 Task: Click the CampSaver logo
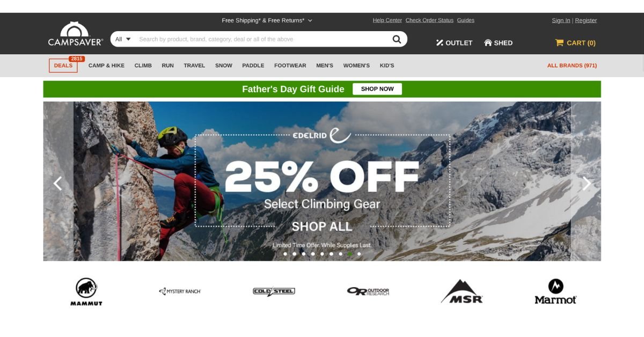pyautogui.click(x=75, y=34)
